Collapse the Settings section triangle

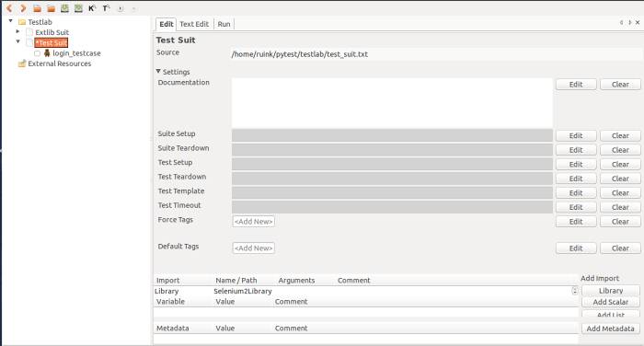(158, 71)
